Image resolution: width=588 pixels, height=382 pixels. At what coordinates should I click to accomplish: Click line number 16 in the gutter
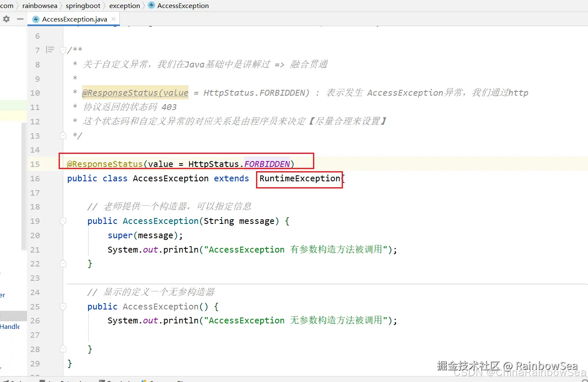coord(35,178)
